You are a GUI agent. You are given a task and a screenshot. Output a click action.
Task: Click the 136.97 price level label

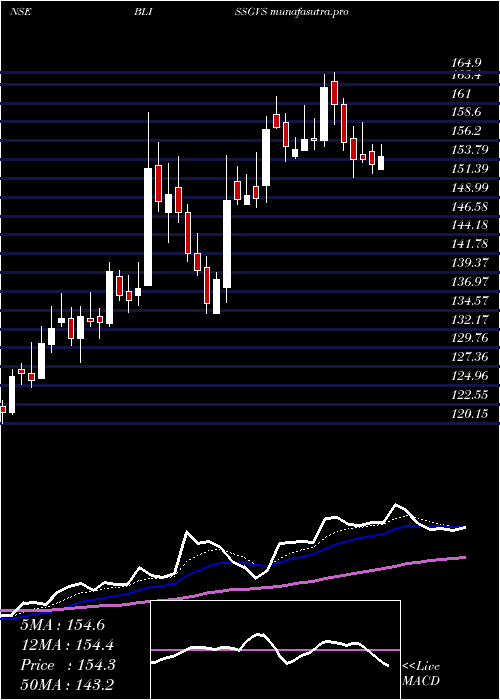pos(470,282)
